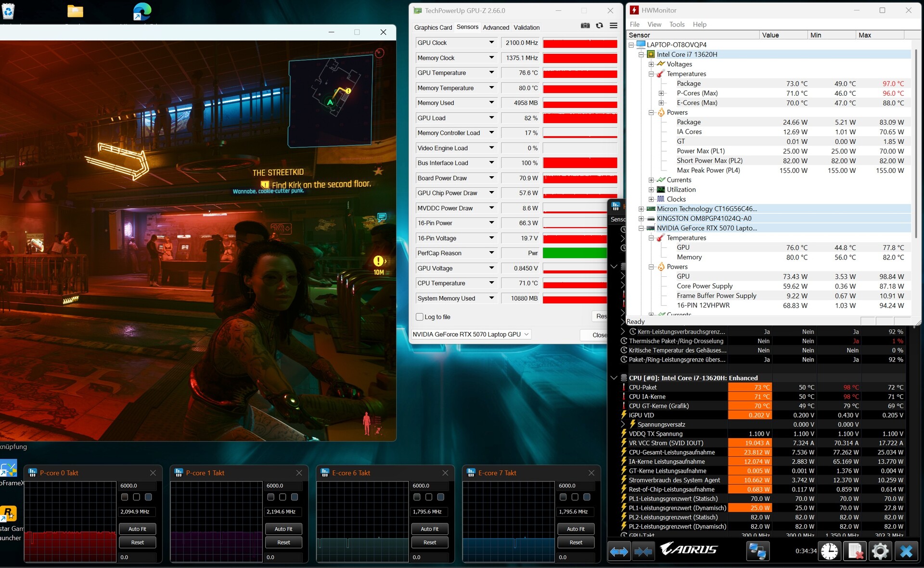Viewport: 924px width, 568px height.
Task: Open GPU-Z hamburger menu icon
Action: point(613,26)
